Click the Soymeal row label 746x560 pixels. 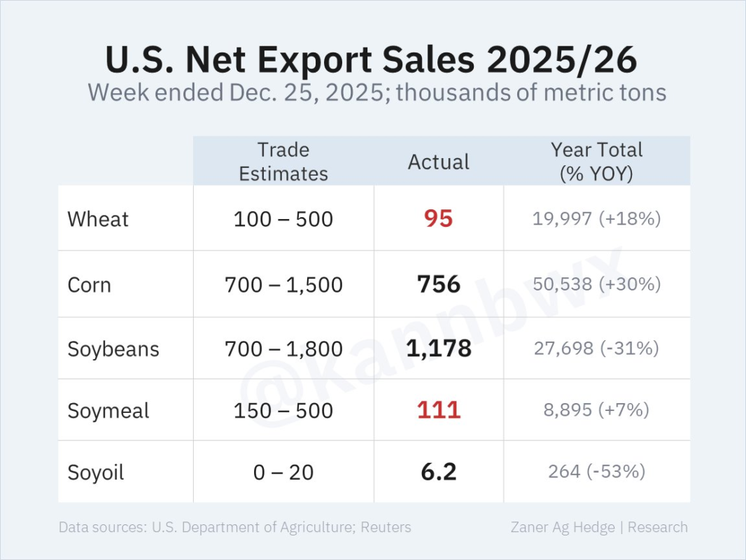108,410
